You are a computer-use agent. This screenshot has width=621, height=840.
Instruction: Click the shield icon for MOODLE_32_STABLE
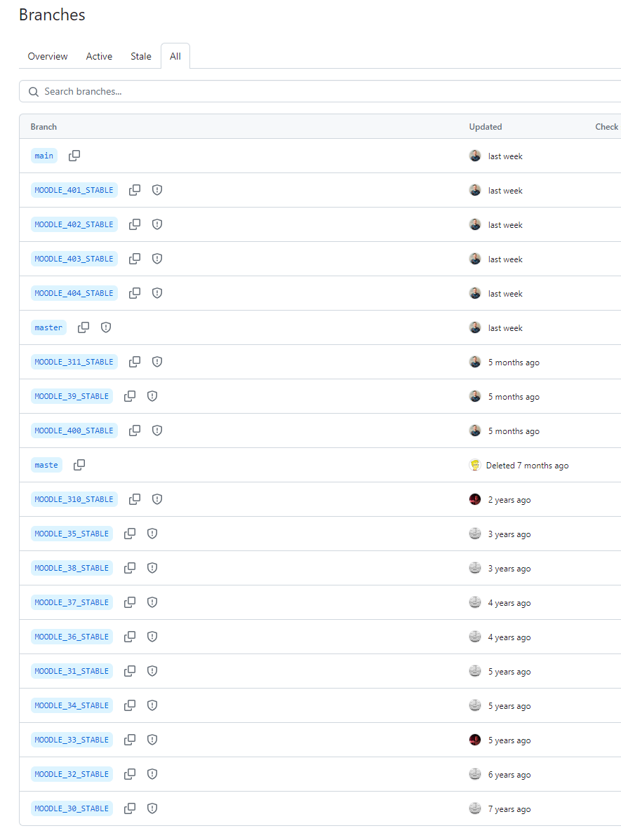[152, 773]
